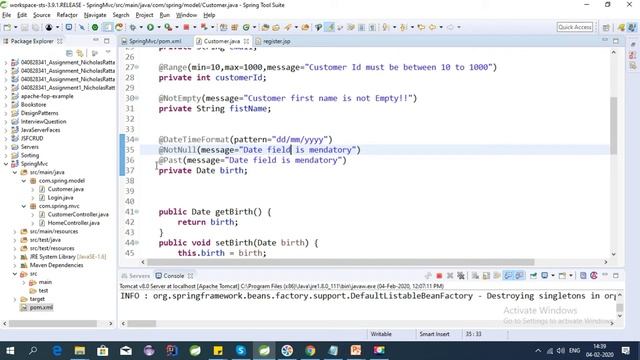
Task: Click Remove All Terminated Launches in console
Action: 461,276
